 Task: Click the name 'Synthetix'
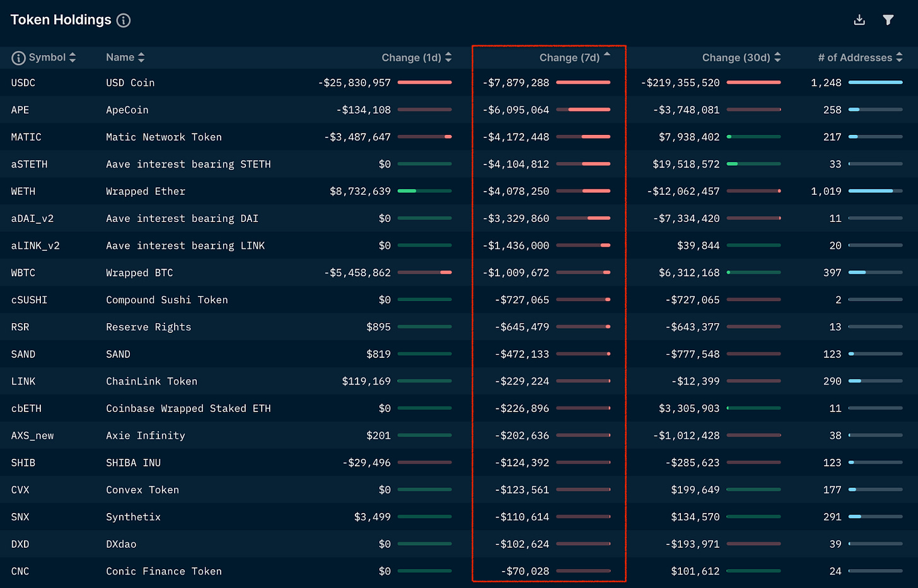pyautogui.click(x=134, y=517)
